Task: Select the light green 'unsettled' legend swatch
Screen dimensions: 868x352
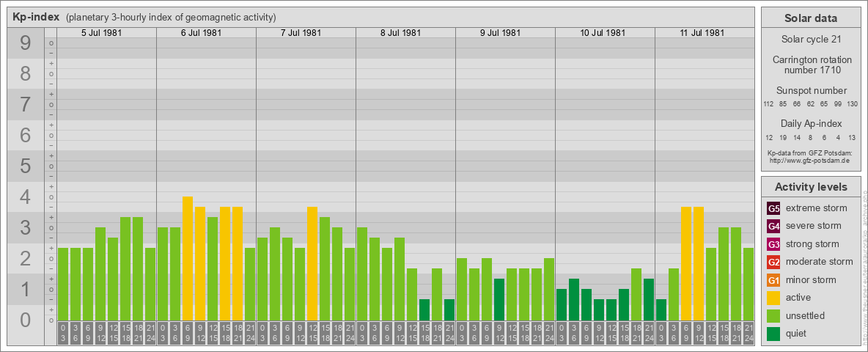Action: [x=773, y=316]
